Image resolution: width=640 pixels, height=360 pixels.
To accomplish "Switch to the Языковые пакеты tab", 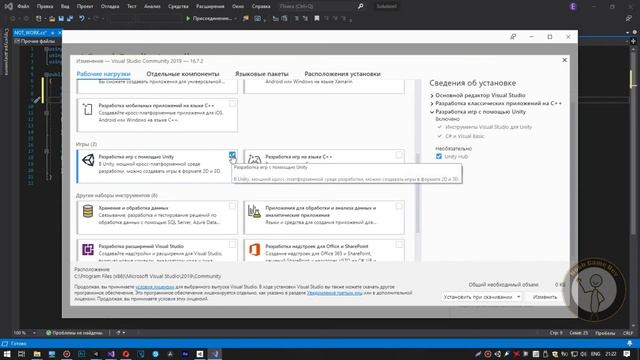I will pos(262,74).
